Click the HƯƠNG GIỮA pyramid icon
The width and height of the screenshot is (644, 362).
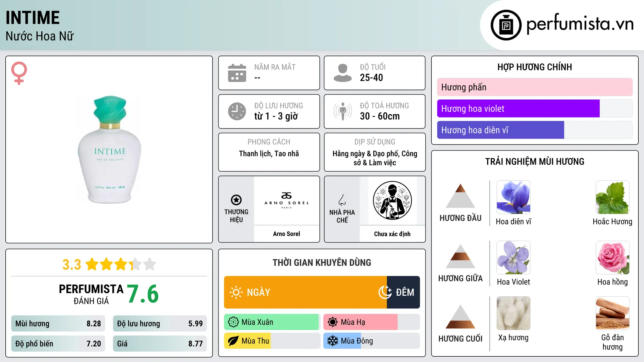(460, 256)
